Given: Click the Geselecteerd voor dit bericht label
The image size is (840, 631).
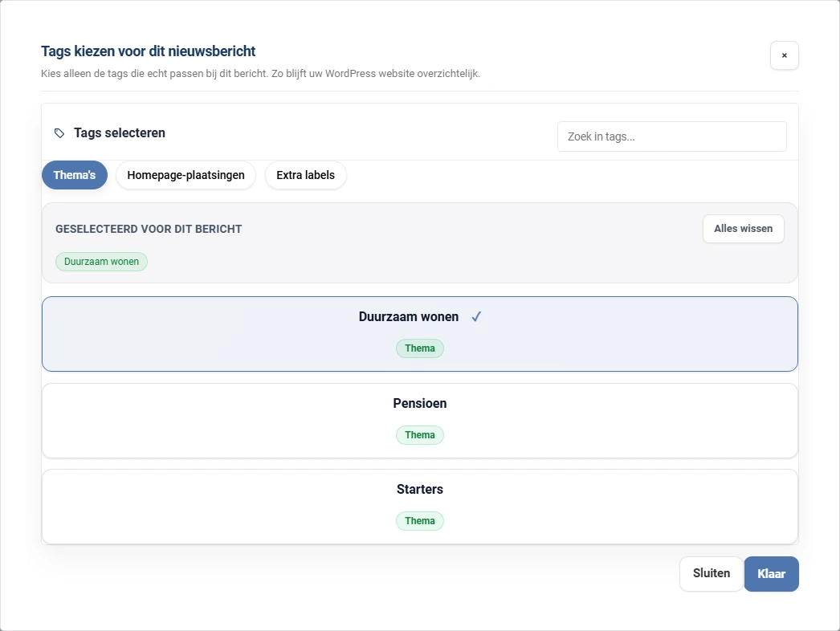Looking at the screenshot, I should (x=149, y=229).
